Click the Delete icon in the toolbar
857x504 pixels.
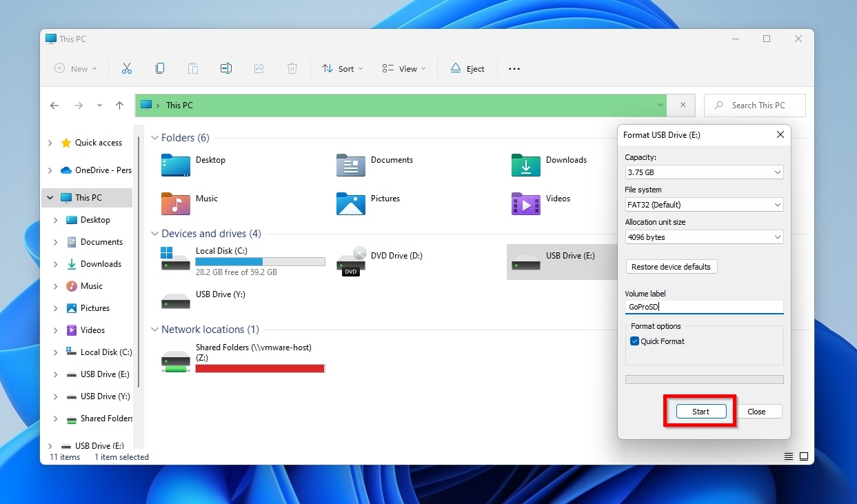(292, 68)
